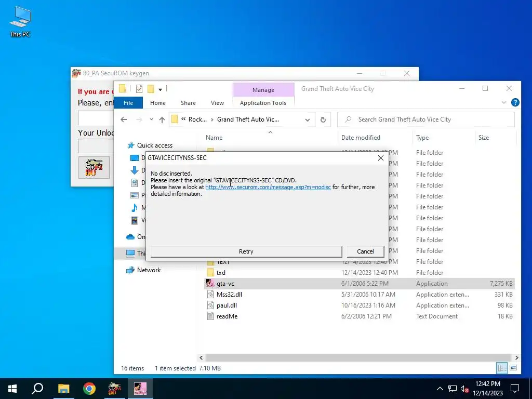Sort by the Name column header
The image size is (532, 399).
coord(214,137)
